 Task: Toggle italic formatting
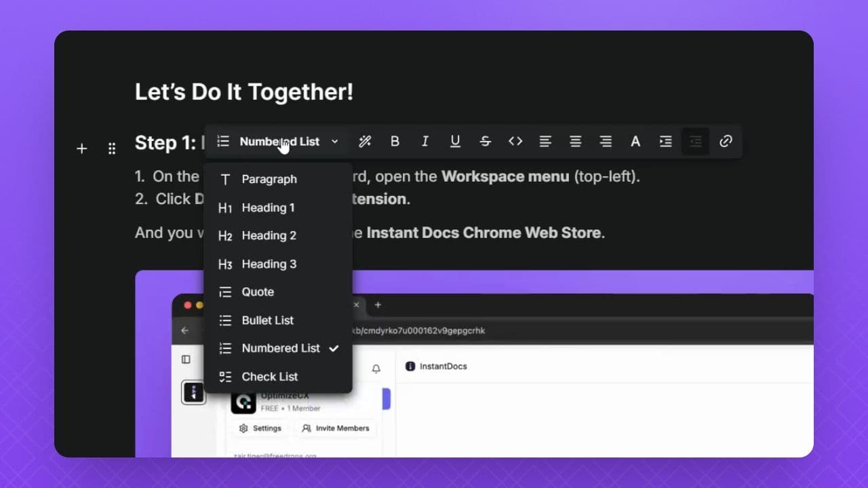click(x=425, y=141)
